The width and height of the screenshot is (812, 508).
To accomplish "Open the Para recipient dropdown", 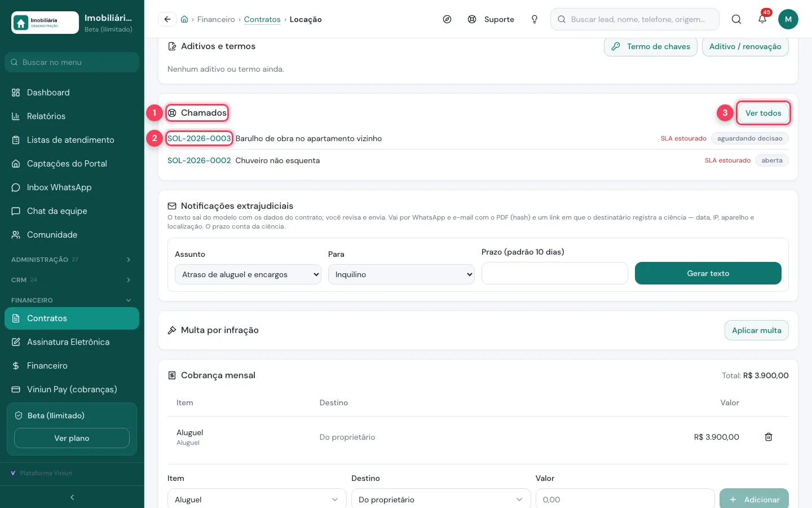I will pos(401,274).
